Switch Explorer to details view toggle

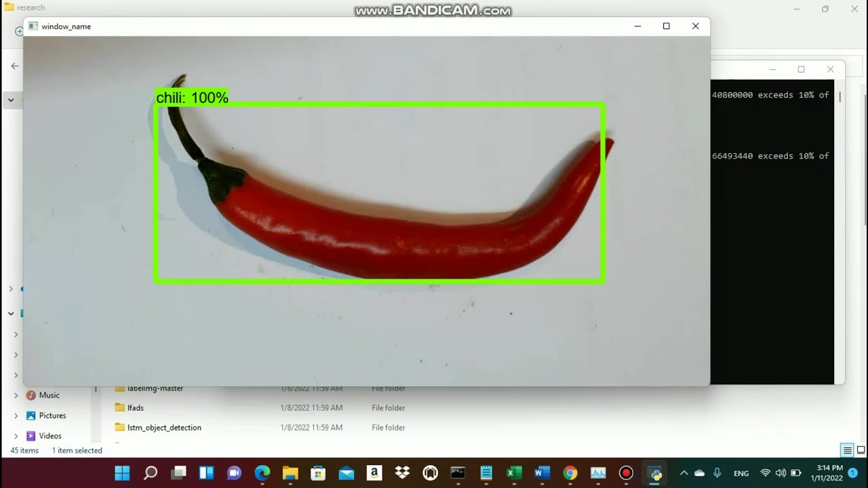pos(847,451)
